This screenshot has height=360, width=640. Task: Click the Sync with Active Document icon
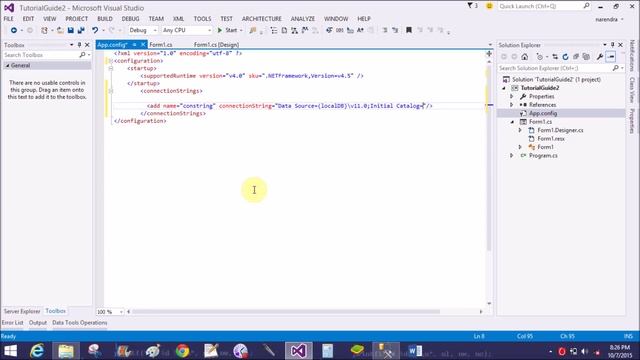555,57
